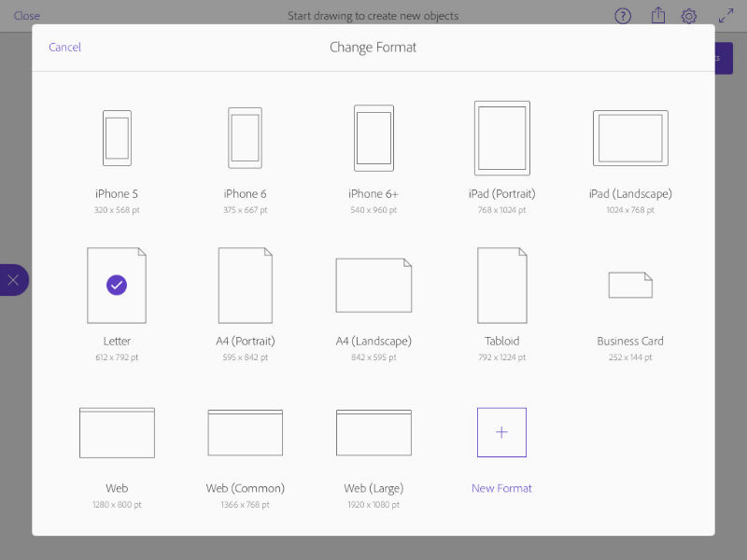Screen dimensions: 747x560
Task: Select the Web 1280 x 800 format
Action: point(117,433)
